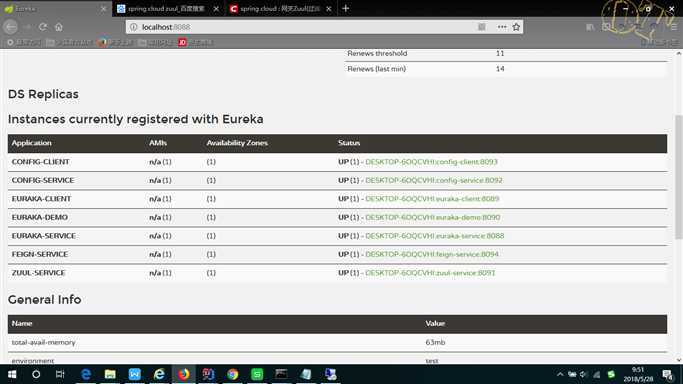Bookmark this page with the star icon

click(516, 27)
